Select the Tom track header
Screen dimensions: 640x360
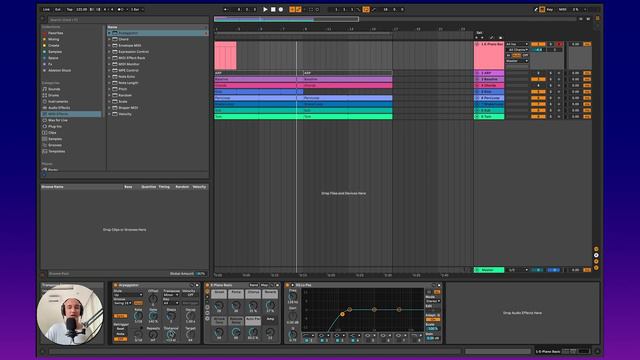(489, 117)
